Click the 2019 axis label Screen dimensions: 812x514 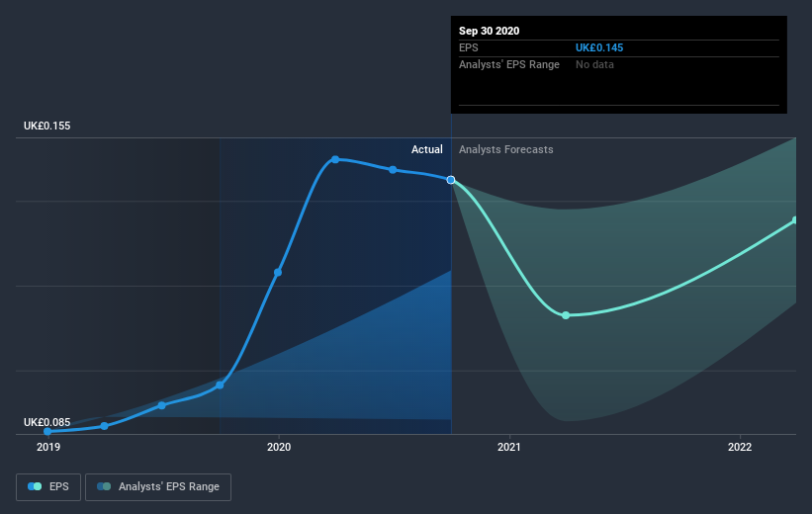point(48,447)
